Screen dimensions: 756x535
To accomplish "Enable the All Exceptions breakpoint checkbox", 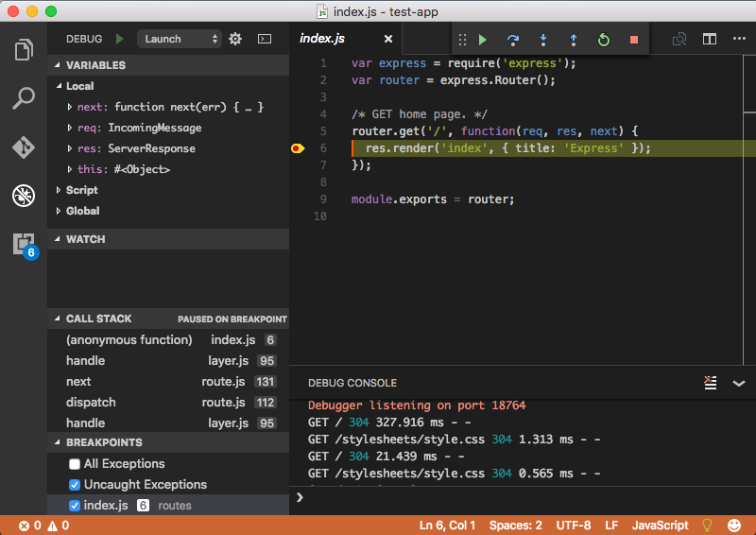I will tap(75, 464).
